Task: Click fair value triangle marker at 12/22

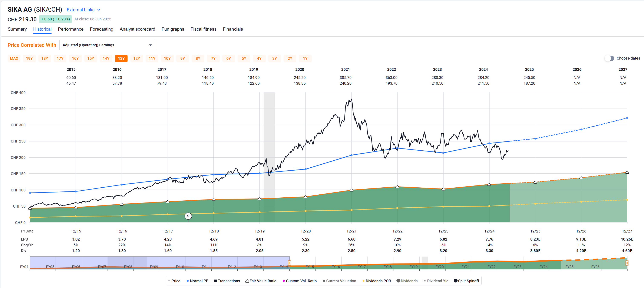Action: (397, 187)
